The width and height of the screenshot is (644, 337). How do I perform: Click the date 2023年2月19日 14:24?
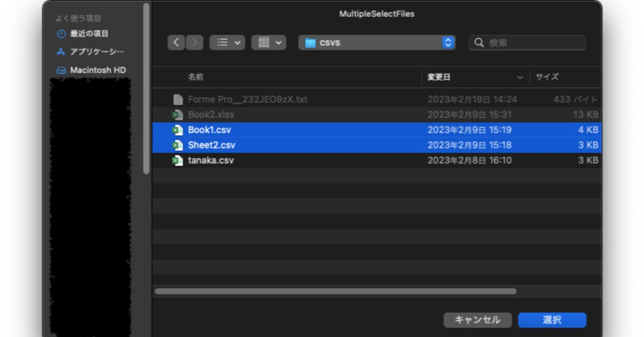click(472, 99)
